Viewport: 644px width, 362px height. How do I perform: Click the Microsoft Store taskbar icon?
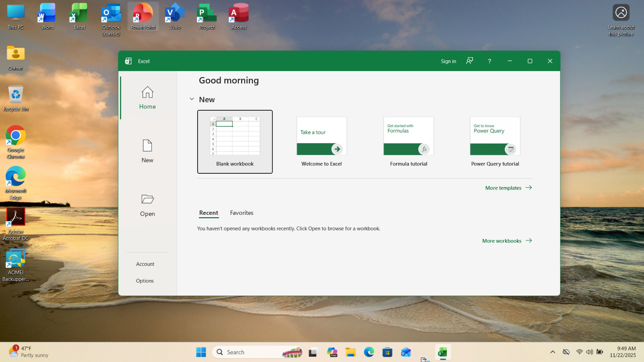[x=387, y=352]
